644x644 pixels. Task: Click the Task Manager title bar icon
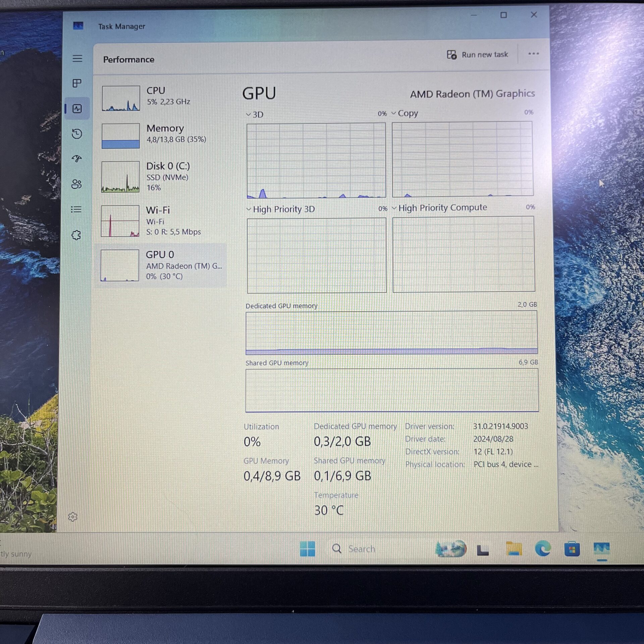click(78, 26)
